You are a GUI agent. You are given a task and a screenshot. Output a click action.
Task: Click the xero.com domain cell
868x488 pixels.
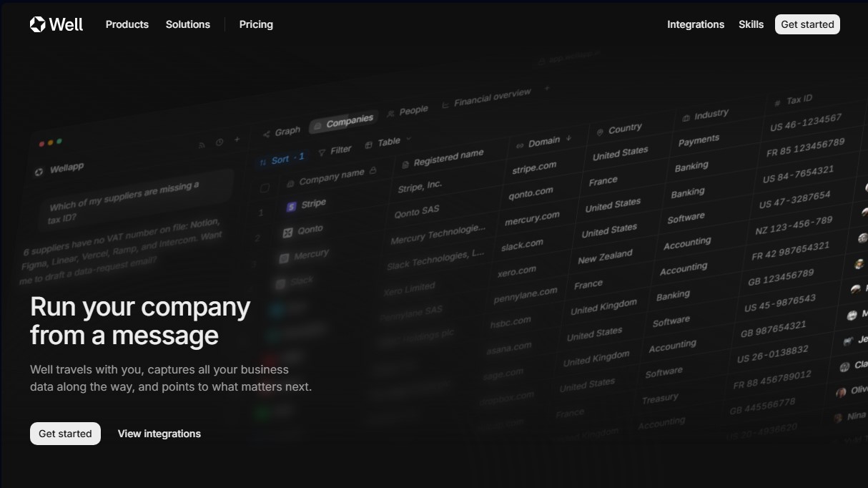[x=516, y=271]
